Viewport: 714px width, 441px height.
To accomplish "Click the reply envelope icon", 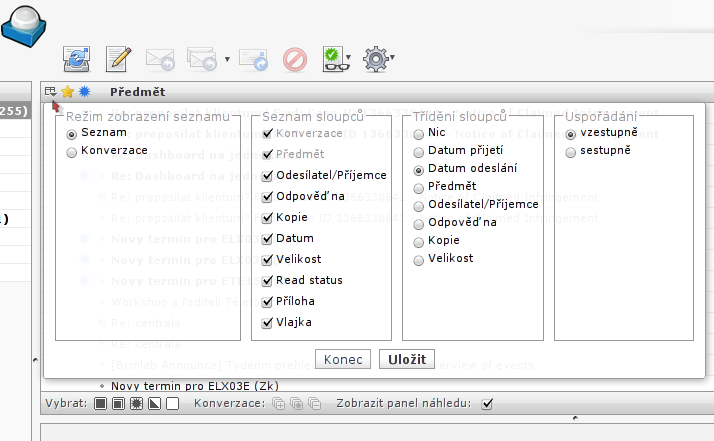I will [x=160, y=59].
